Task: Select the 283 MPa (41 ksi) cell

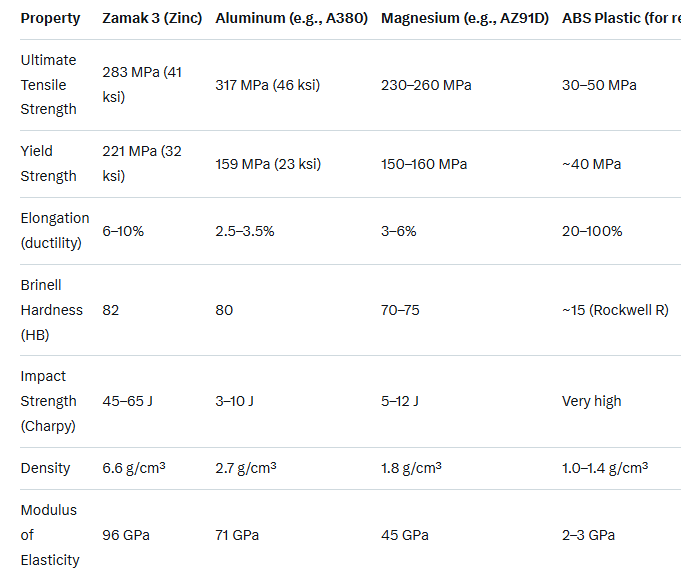Action: tap(144, 85)
